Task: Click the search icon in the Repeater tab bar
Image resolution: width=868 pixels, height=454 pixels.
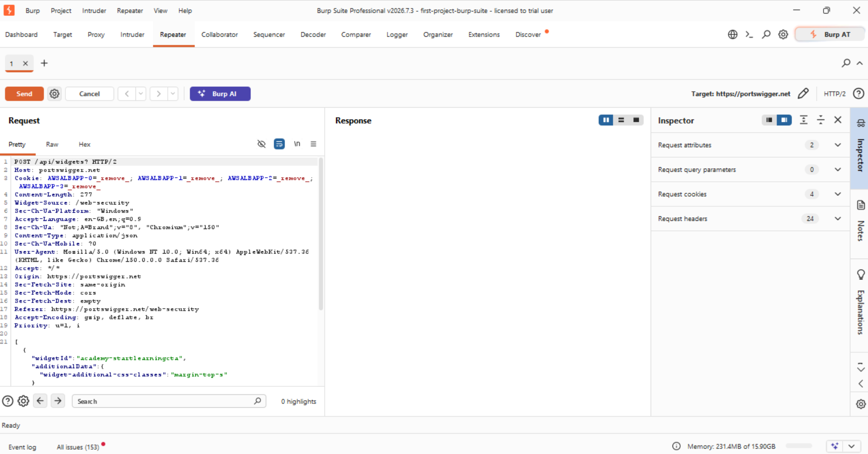Action: (x=846, y=63)
